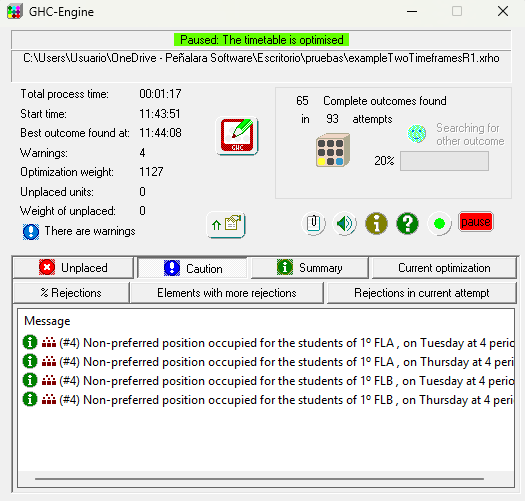
Task: Click the Best outcome found time 11:44:08
Action: [x=160, y=133]
